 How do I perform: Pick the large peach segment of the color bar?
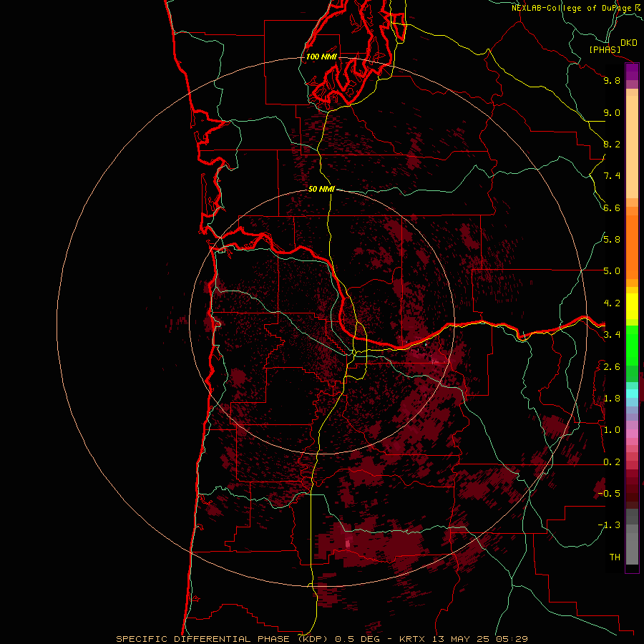[632, 147]
